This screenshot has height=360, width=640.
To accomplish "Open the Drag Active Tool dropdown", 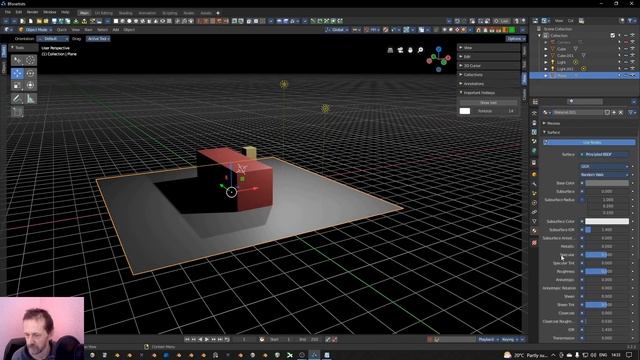I will tap(98, 39).
